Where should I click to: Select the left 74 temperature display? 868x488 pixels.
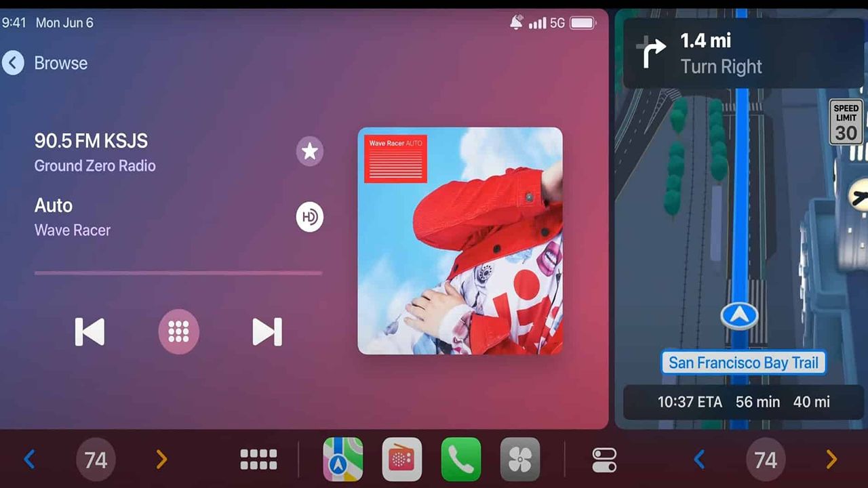96,460
